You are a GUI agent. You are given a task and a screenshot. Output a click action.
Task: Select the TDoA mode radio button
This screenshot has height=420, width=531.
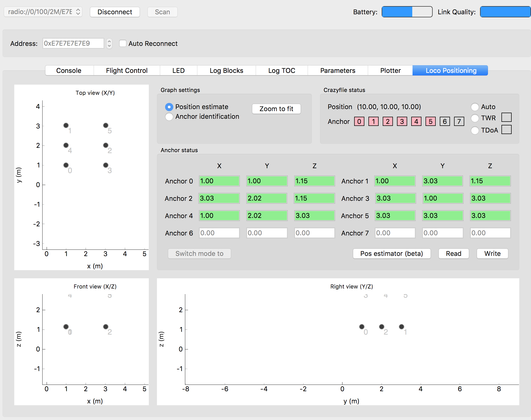(x=475, y=130)
